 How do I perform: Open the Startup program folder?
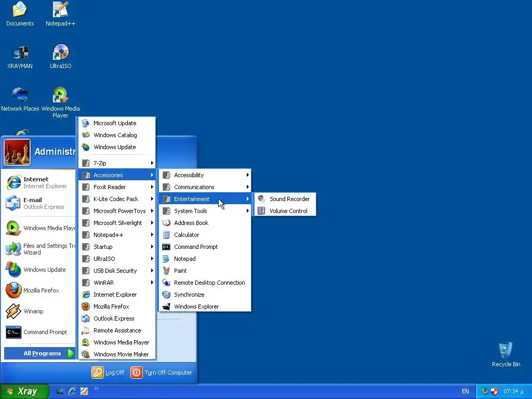coord(117,247)
